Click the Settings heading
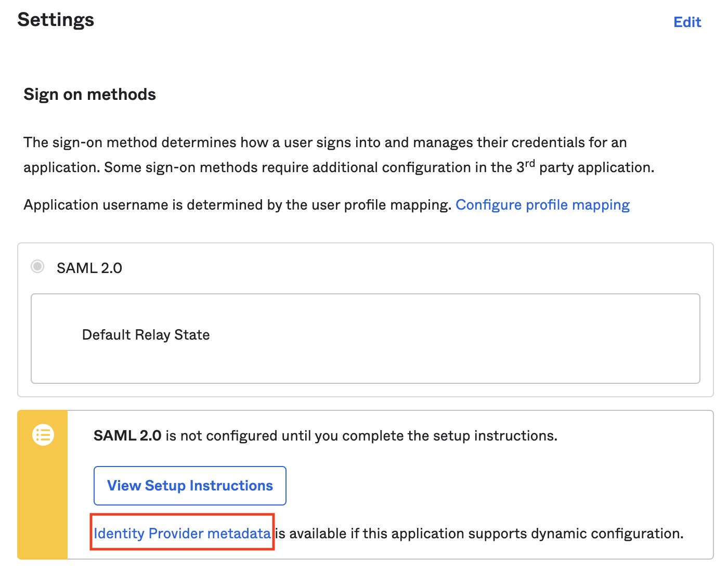Viewport: 728px width, 570px height. pyautogui.click(x=56, y=20)
